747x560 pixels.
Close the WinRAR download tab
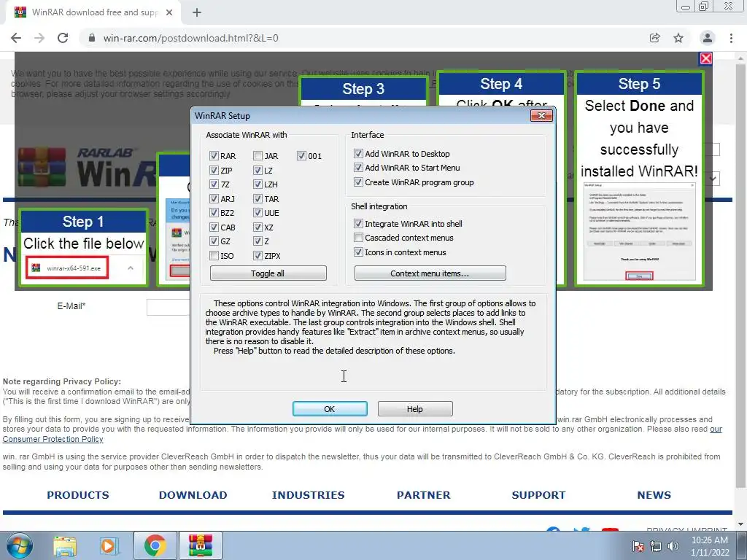pyautogui.click(x=169, y=13)
